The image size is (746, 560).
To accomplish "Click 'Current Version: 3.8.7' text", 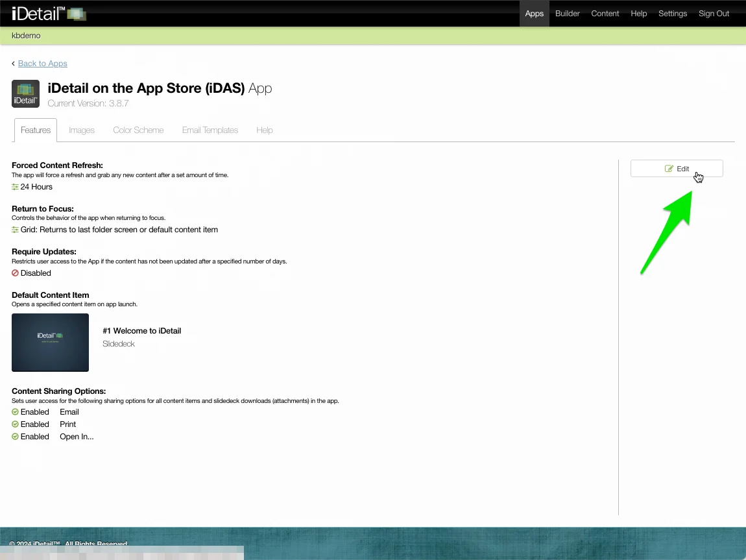I will (x=88, y=103).
